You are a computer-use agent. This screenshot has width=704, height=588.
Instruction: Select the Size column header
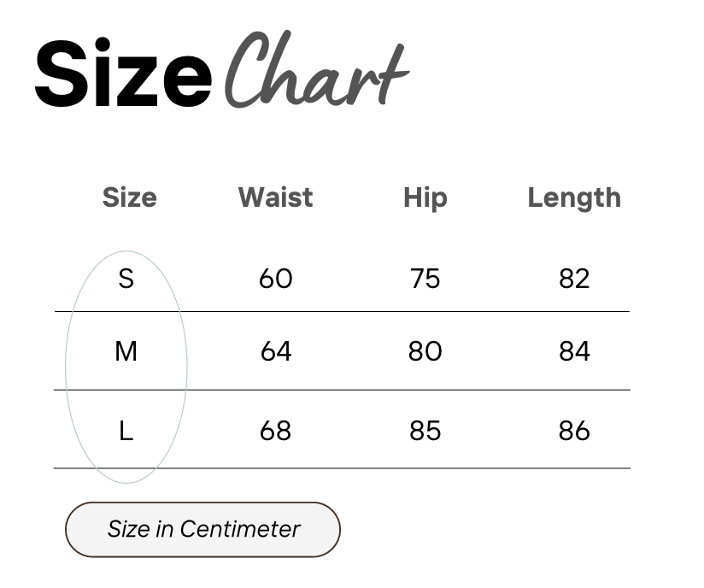(130, 197)
